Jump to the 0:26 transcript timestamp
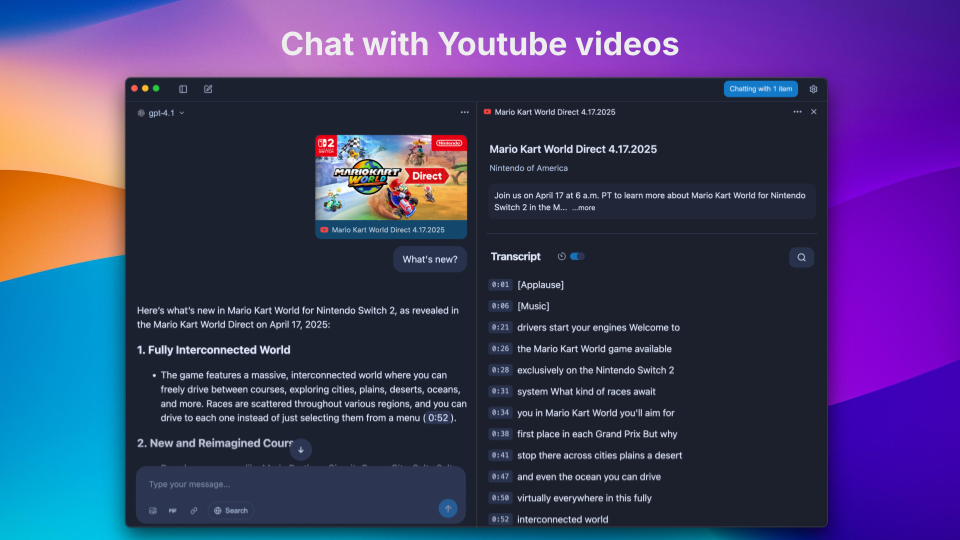 (500, 348)
